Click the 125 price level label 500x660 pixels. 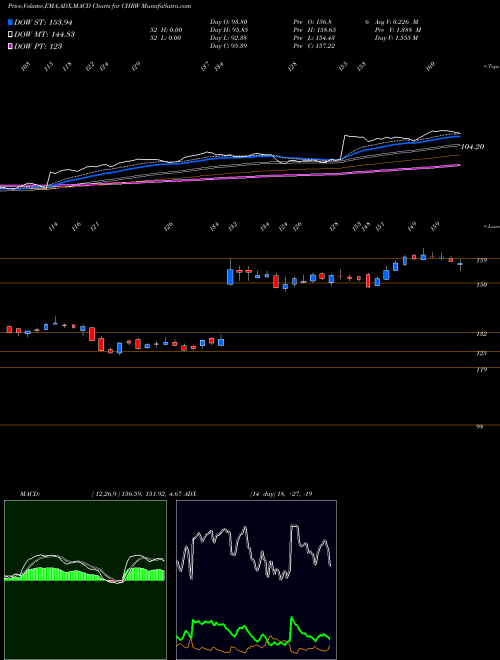481,353
